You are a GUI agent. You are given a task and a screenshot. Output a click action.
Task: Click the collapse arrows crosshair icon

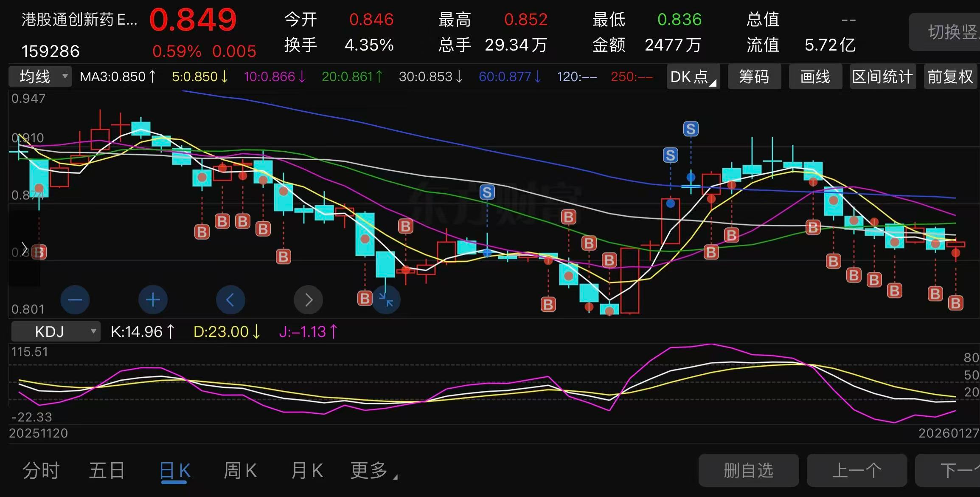(x=386, y=300)
